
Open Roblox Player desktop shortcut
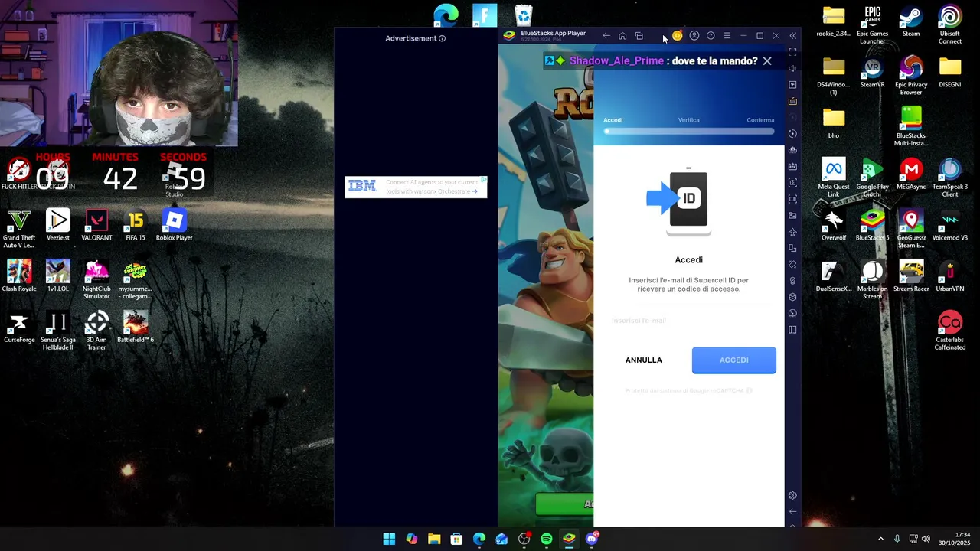[x=175, y=225]
